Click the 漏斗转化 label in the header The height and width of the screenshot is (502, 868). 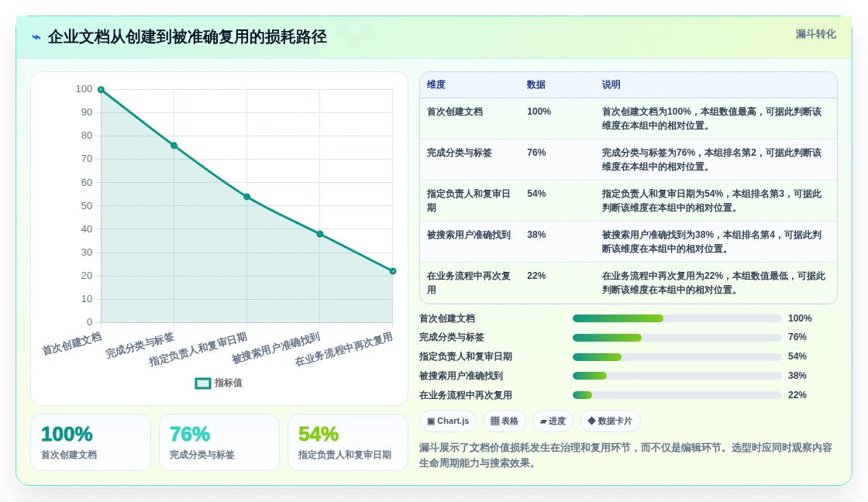point(815,34)
